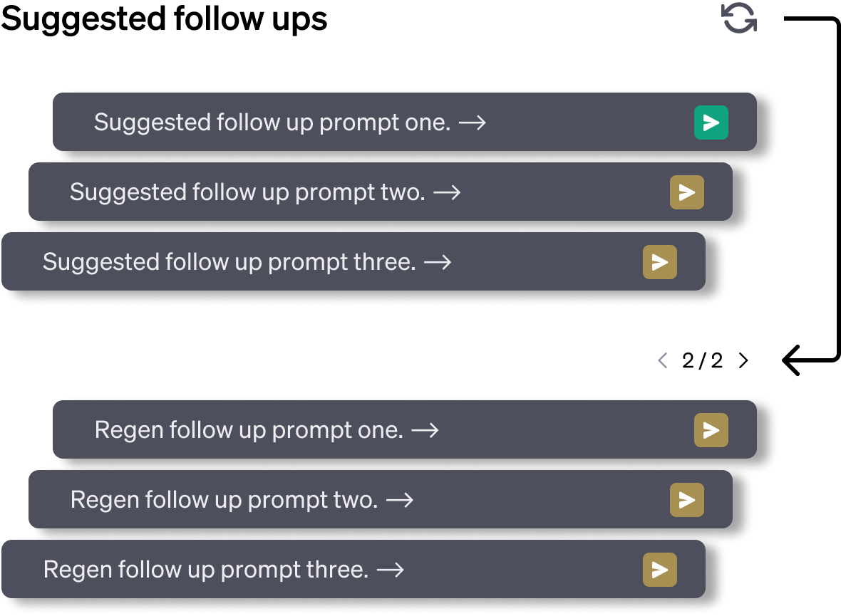This screenshot has width=841, height=616.
Task: Click the regenerate refresh icon
Action: [739, 18]
